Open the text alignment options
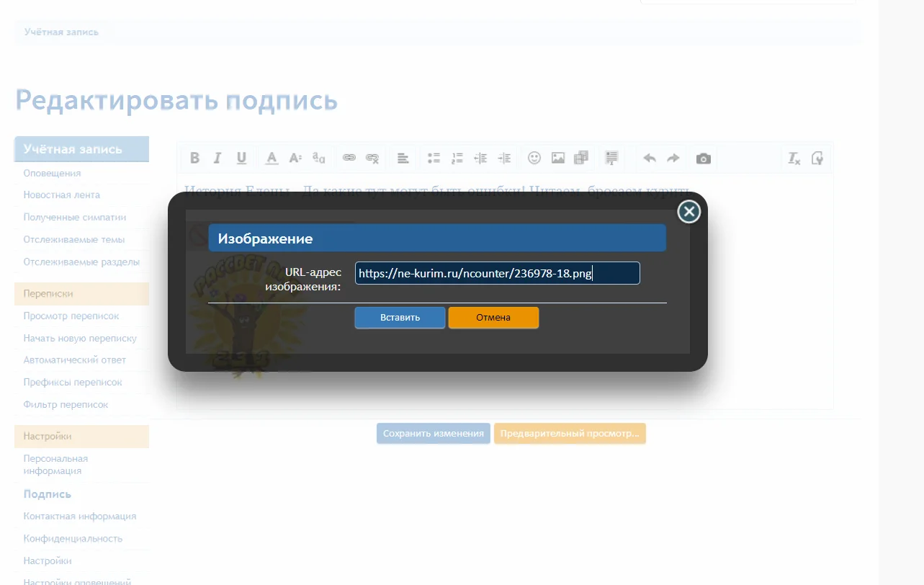924x585 pixels. point(403,158)
